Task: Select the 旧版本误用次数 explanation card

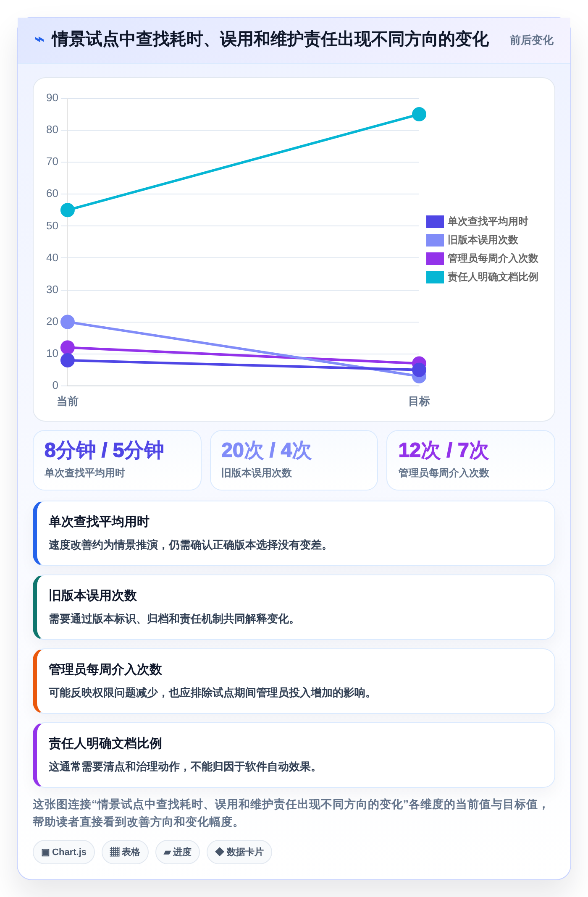Action: [294, 607]
